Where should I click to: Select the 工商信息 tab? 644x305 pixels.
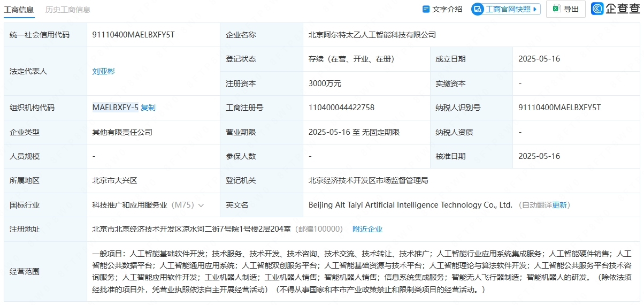pos(19,9)
